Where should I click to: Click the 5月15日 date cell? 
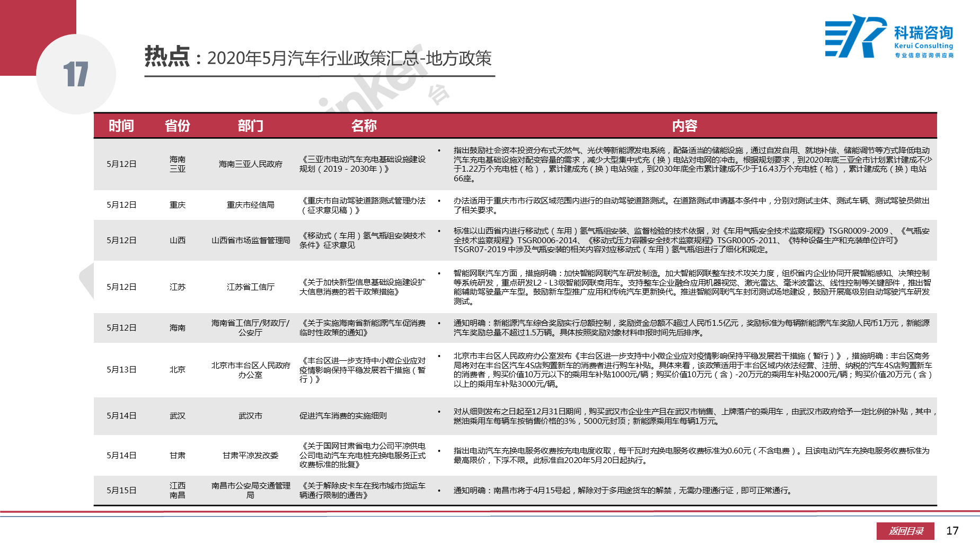pyautogui.click(x=121, y=491)
